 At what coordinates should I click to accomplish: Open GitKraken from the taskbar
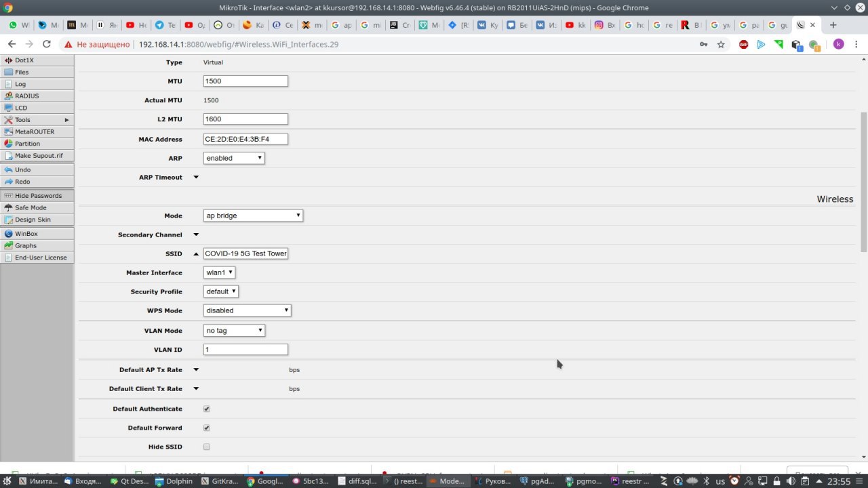click(x=220, y=481)
